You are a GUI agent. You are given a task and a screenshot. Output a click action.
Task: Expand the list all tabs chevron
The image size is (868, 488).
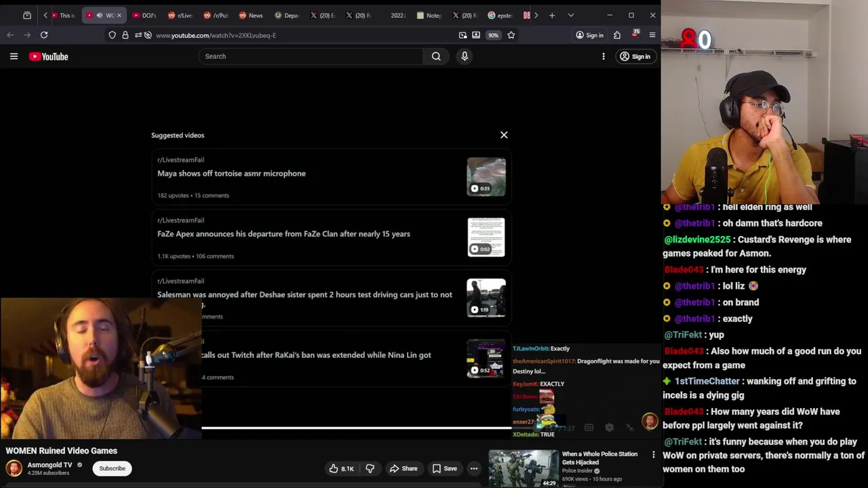click(x=571, y=15)
